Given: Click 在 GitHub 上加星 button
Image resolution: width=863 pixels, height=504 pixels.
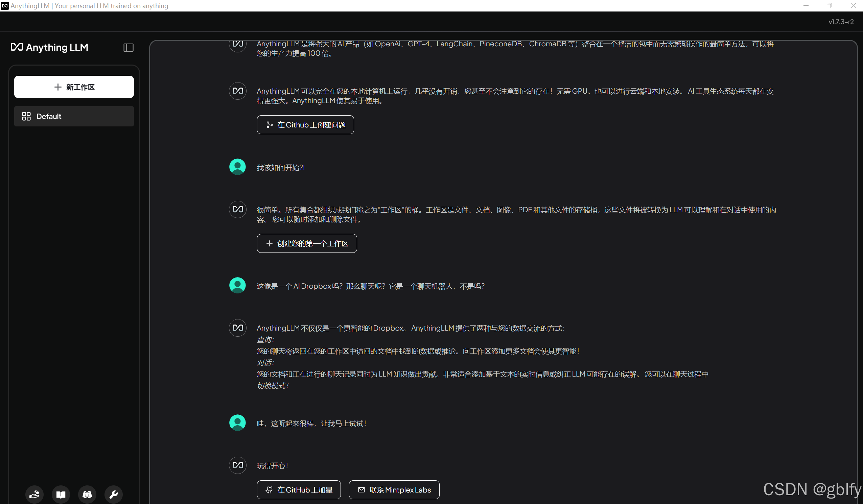Looking at the screenshot, I should click(299, 489).
